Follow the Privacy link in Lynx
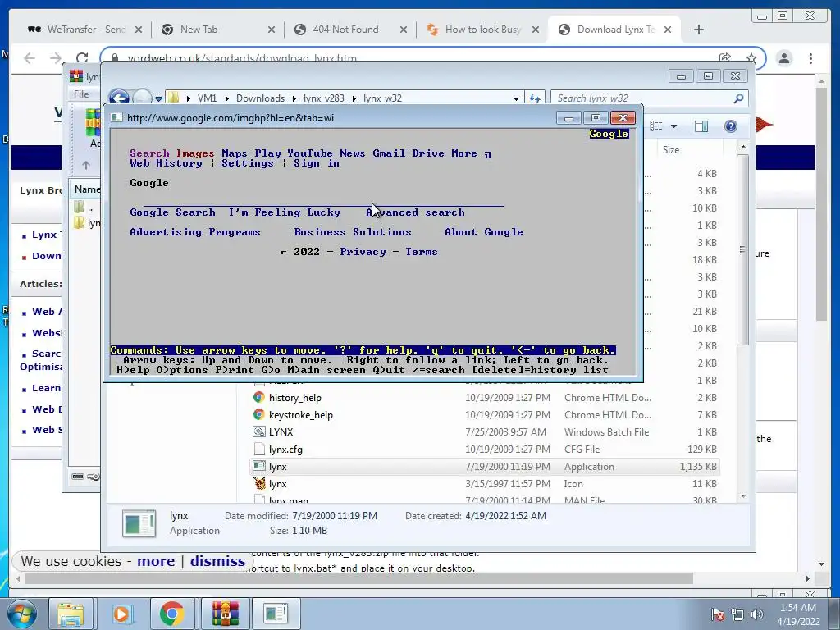 363,252
